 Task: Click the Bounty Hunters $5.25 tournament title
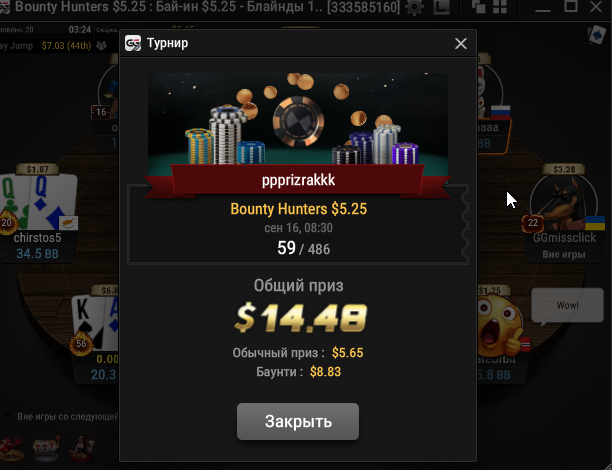coord(299,209)
